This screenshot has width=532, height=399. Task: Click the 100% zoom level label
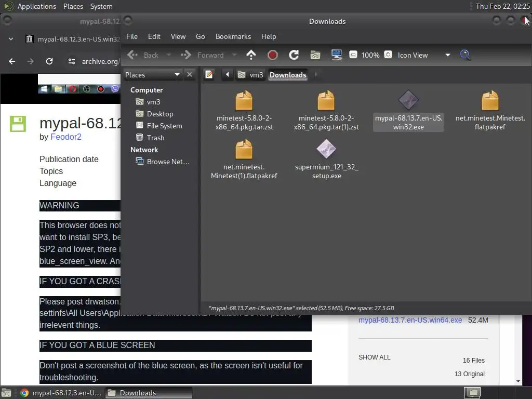[x=370, y=55]
